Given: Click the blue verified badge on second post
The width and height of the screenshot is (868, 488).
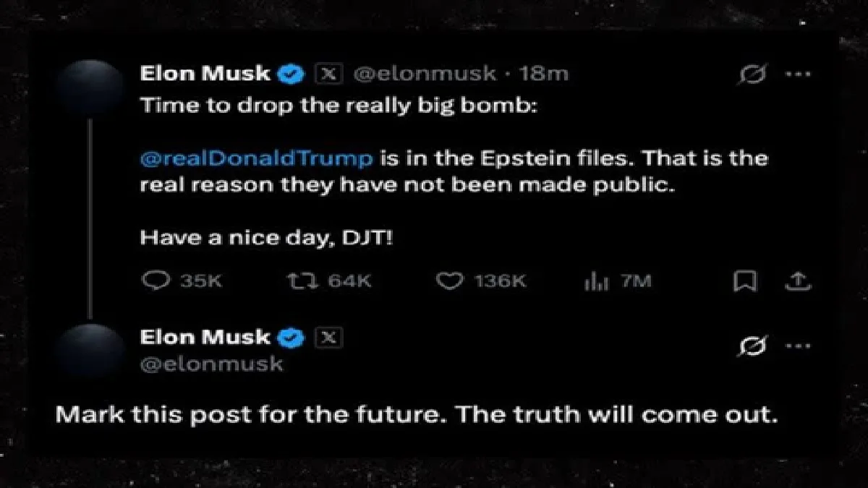Looking at the screenshot, I should (x=293, y=338).
